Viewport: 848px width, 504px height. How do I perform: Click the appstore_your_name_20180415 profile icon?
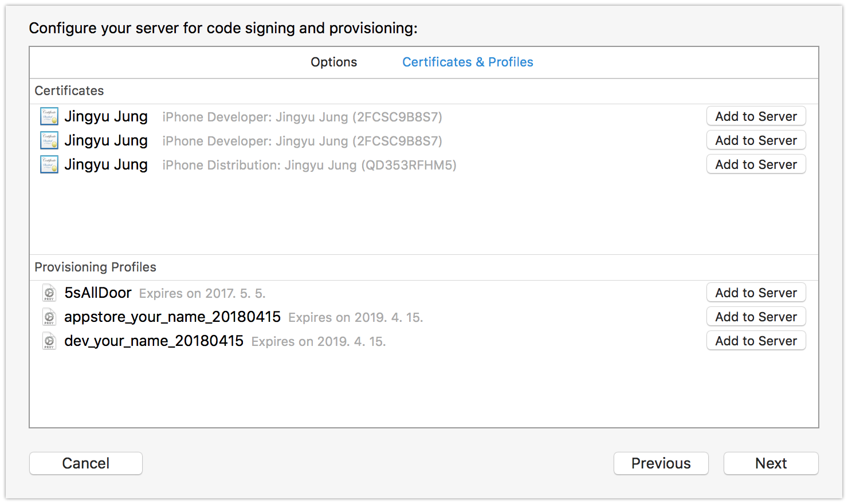coord(49,317)
